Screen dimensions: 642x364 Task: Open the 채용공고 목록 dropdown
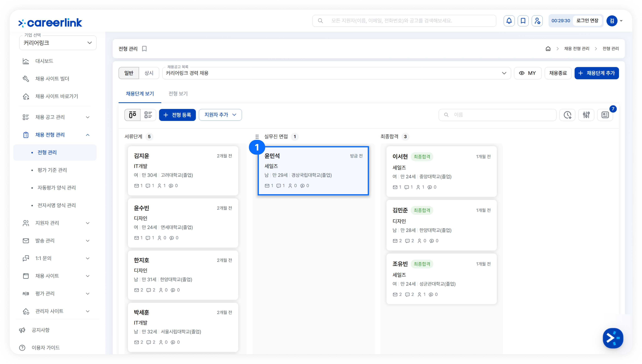point(336,73)
